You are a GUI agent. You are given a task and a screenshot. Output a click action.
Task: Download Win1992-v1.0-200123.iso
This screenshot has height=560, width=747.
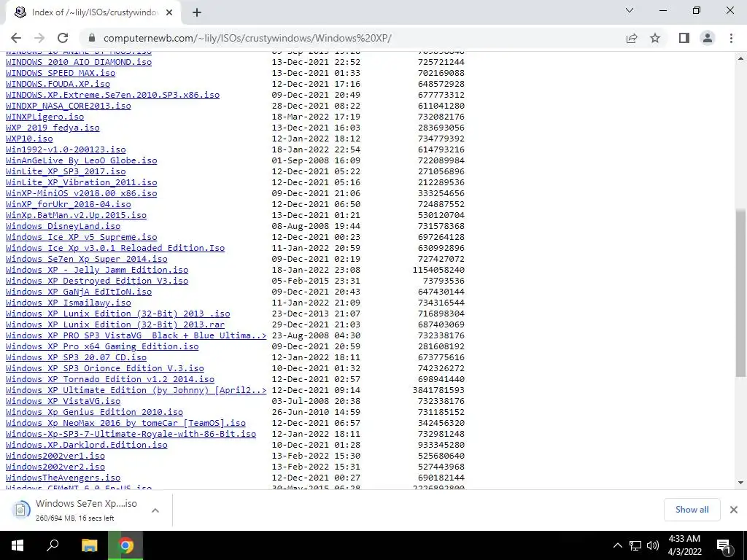point(66,149)
